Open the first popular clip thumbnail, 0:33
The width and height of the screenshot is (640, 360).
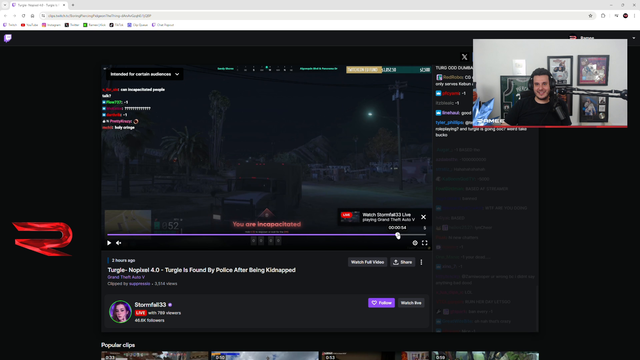tap(155, 356)
